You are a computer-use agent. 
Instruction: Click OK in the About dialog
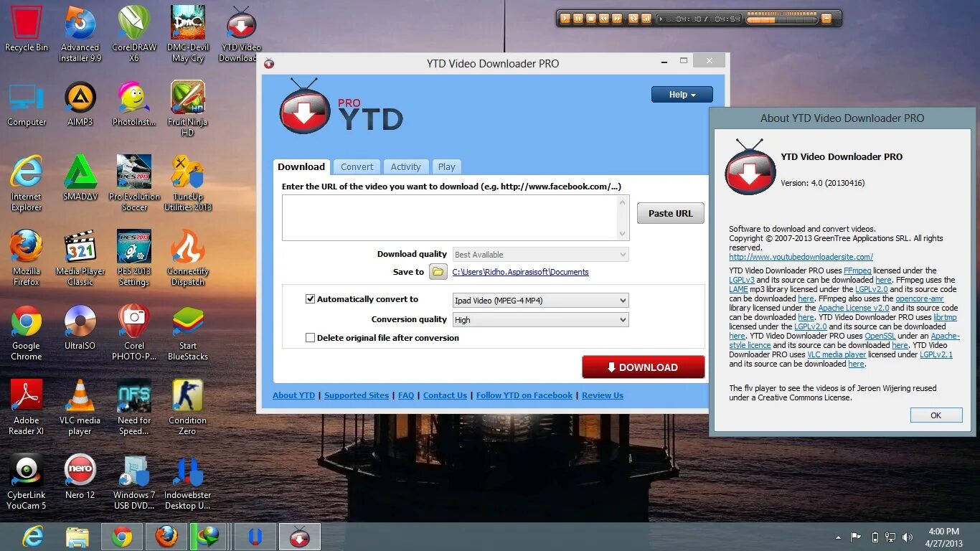[x=936, y=415]
